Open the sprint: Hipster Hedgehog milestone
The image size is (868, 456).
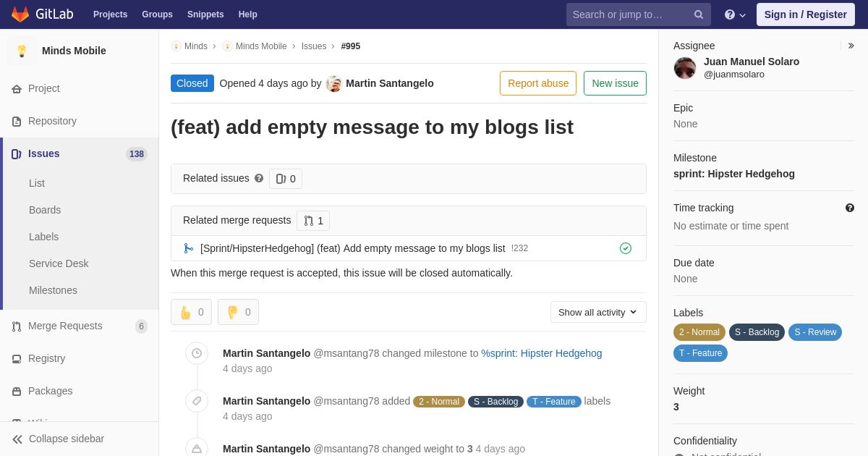(x=734, y=174)
